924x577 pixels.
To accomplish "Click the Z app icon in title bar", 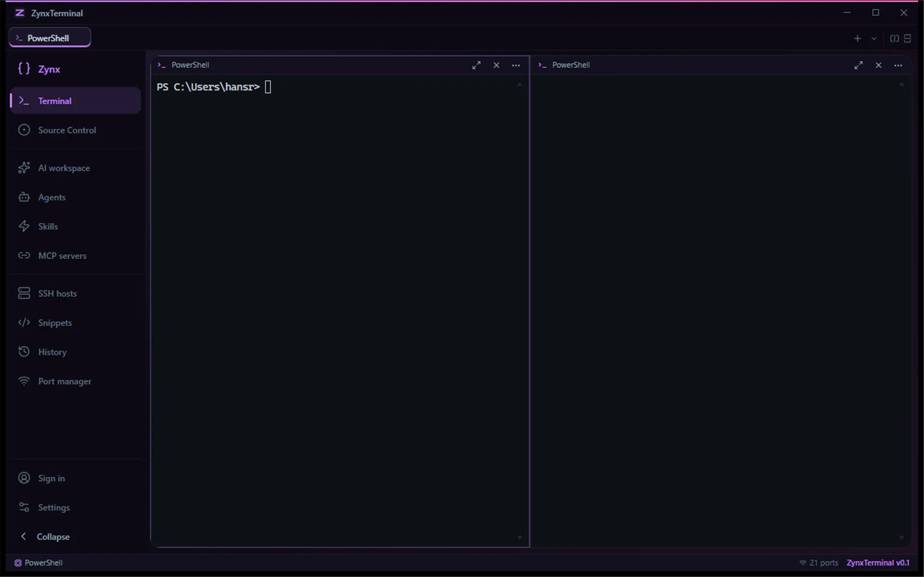I will point(20,13).
